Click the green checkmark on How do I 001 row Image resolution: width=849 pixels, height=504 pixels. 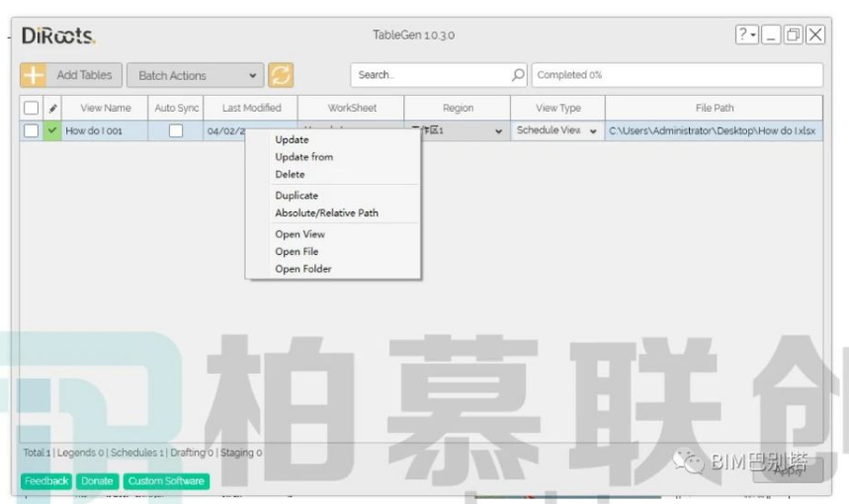coord(52,130)
